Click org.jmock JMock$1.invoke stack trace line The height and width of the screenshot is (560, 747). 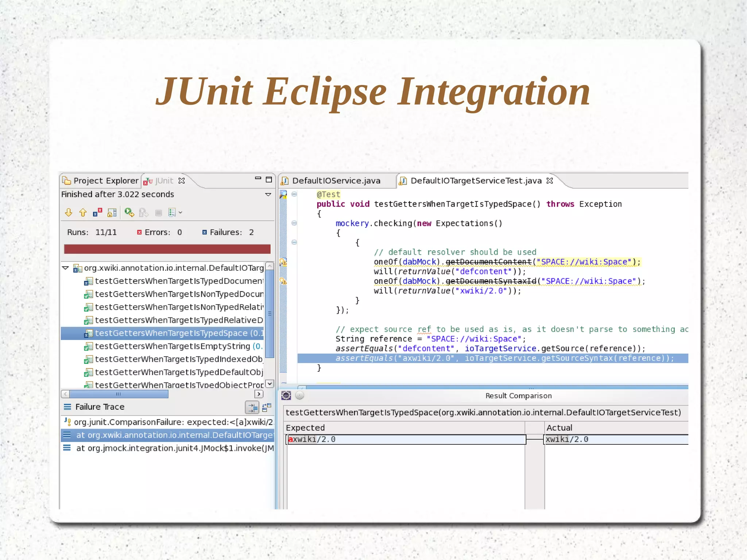tap(174, 448)
